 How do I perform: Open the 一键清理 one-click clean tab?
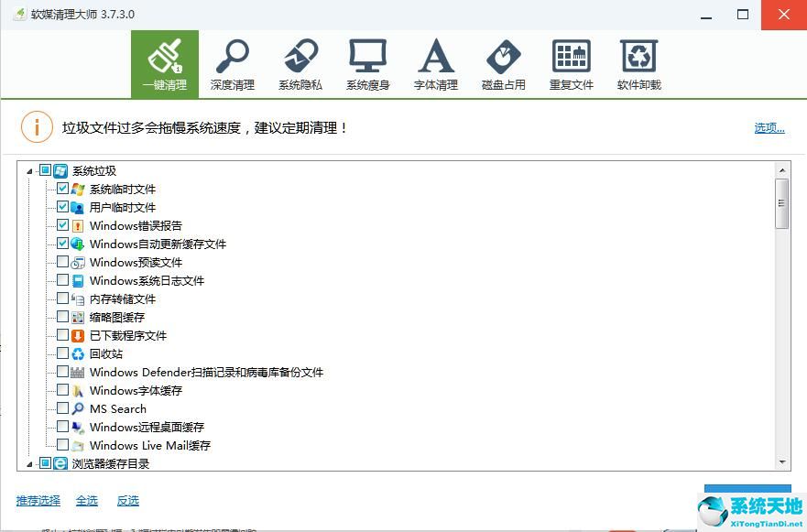click(x=165, y=64)
